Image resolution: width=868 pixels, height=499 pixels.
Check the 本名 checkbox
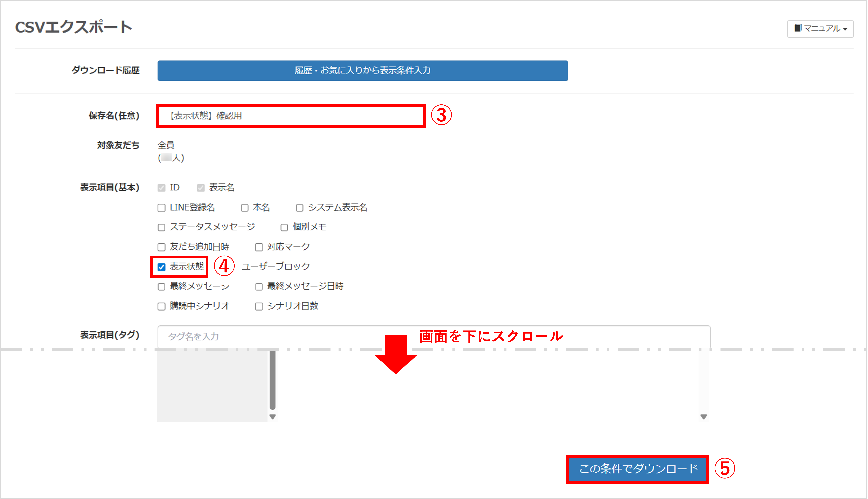pyautogui.click(x=245, y=208)
